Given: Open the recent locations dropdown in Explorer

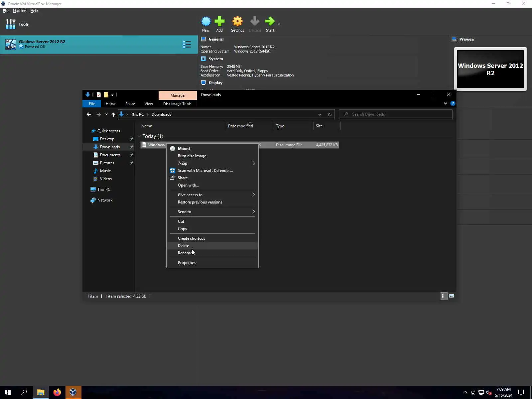Looking at the screenshot, I should [x=106, y=114].
